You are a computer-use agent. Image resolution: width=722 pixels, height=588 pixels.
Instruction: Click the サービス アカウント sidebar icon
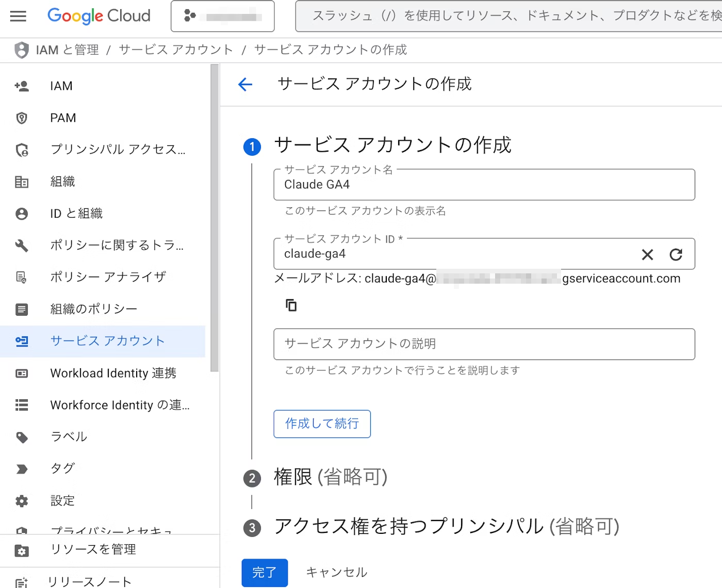tap(22, 341)
